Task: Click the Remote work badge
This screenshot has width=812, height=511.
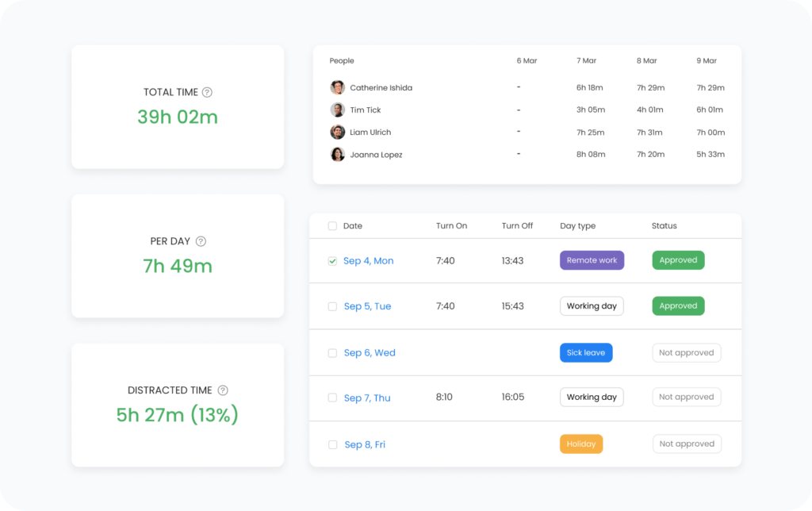Action: (x=592, y=259)
